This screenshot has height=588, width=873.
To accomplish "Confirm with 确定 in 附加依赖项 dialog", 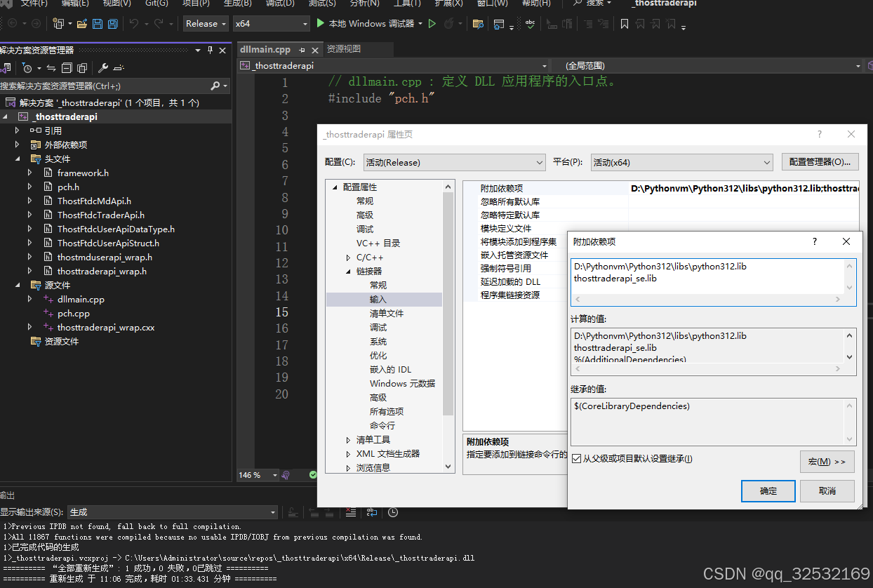I will 768,491.
